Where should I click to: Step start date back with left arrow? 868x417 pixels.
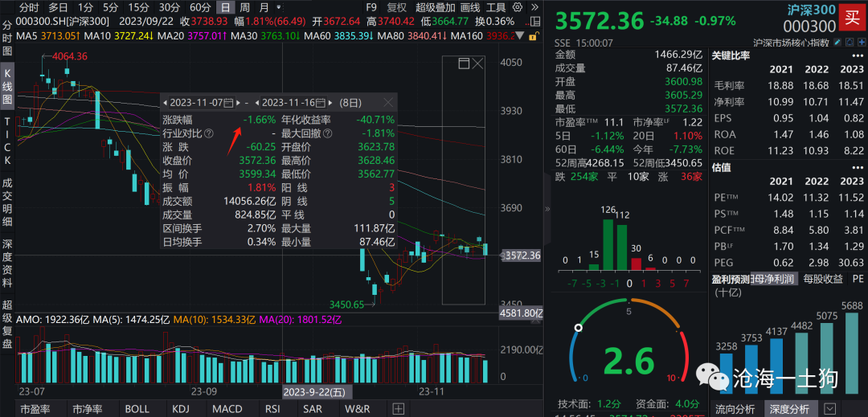pyautogui.click(x=165, y=103)
